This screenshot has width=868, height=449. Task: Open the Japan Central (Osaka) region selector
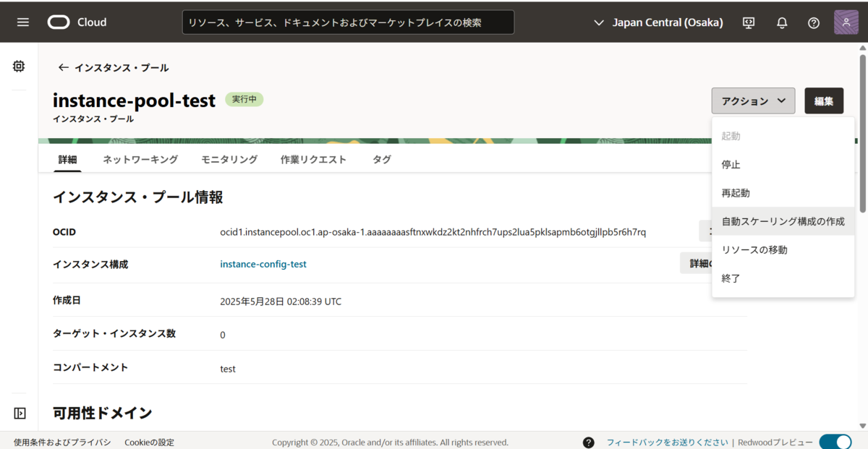(x=658, y=22)
